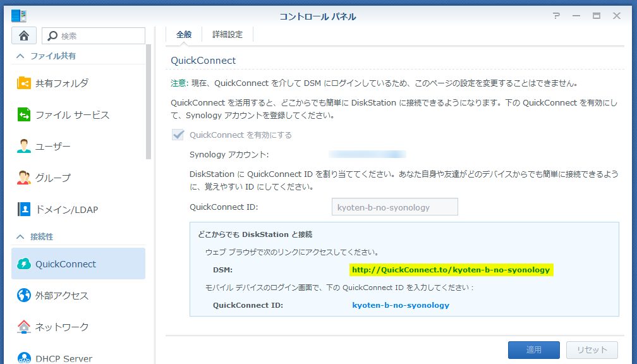Open DHCP Server settings icon
637x364 pixels.
[24, 358]
